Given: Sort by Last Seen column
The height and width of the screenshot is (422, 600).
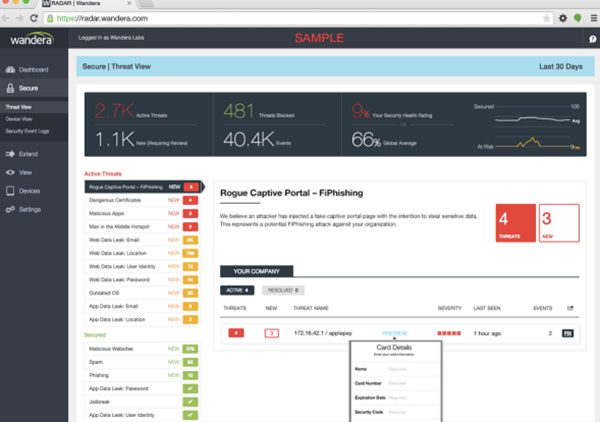Looking at the screenshot, I should click(x=487, y=308).
